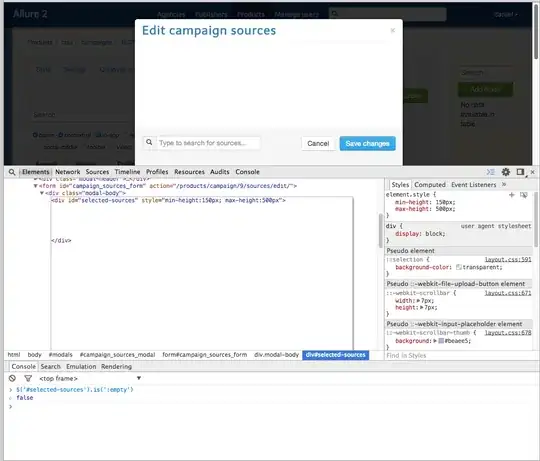540x461 pixels.
Task: Close DevTools with the X icon
Action: [532, 172]
